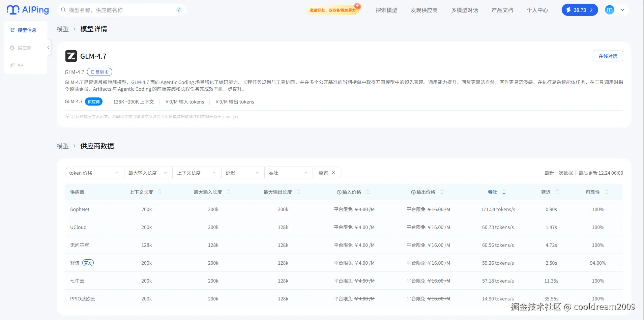
Task: Click the GLM-4.7 model logo icon
Action: tap(71, 56)
